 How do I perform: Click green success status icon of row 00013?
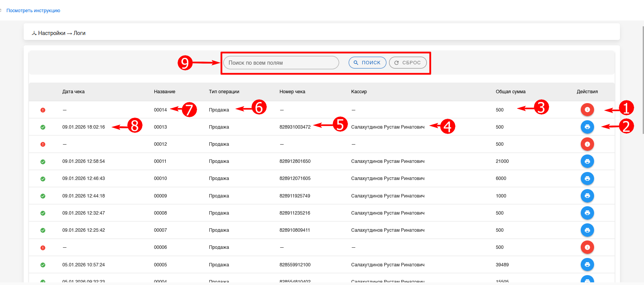point(43,127)
